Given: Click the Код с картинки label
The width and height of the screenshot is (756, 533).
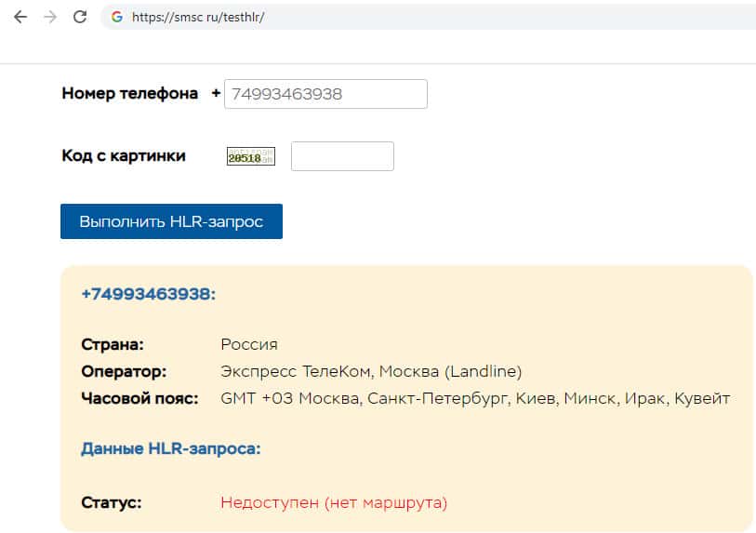Looking at the screenshot, I should [124, 155].
